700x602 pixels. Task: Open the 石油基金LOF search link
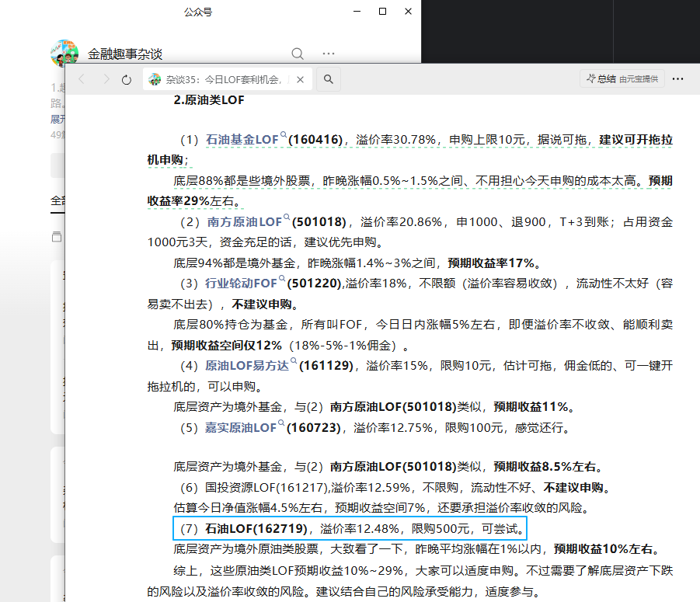click(x=242, y=140)
